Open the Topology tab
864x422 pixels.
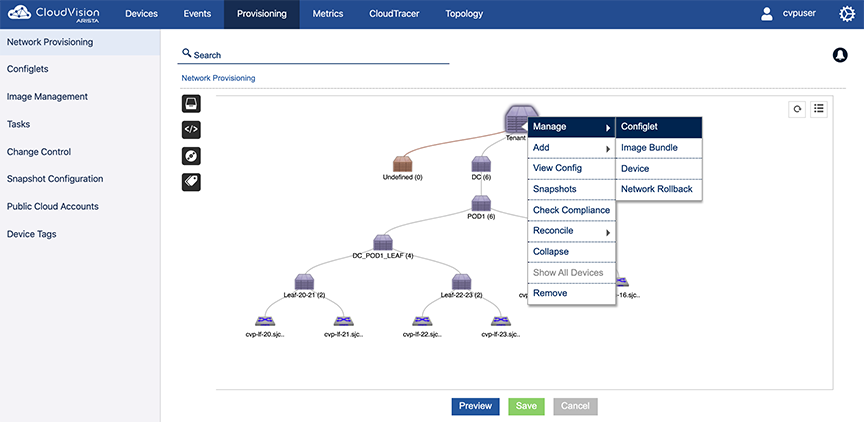tap(464, 14)
